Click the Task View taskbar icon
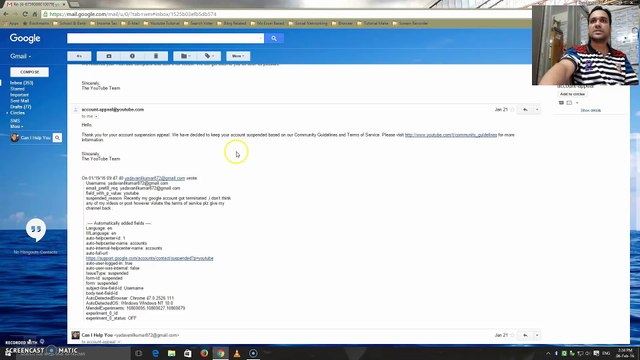This screenshot has width=640, height=360. (138, 353)
